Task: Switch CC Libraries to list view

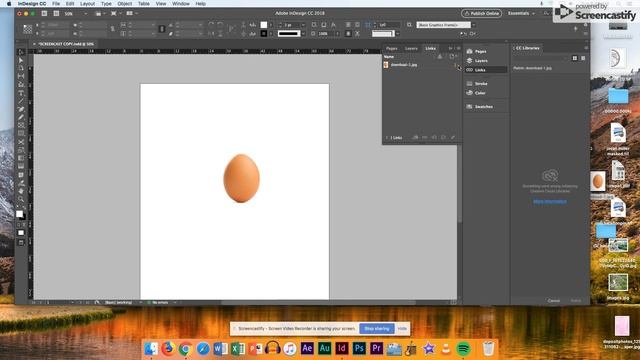Action: tap(583, 58)
